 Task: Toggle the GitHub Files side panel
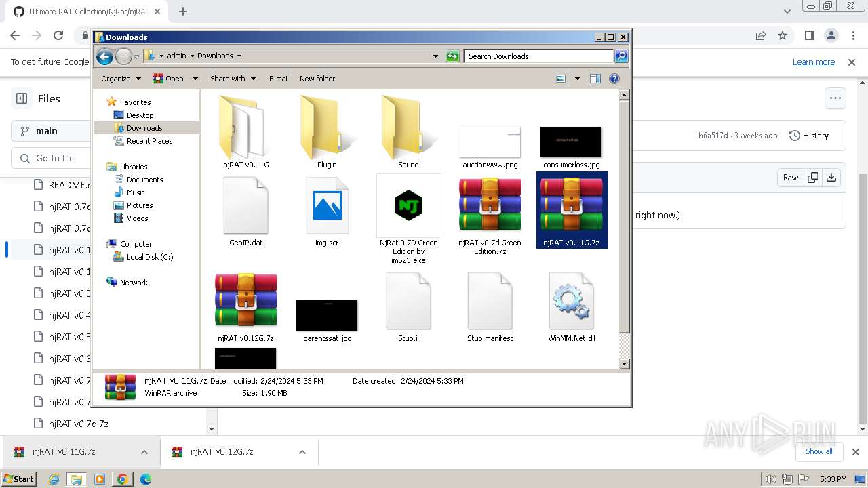pyautogui.click(x=22, y=98)
